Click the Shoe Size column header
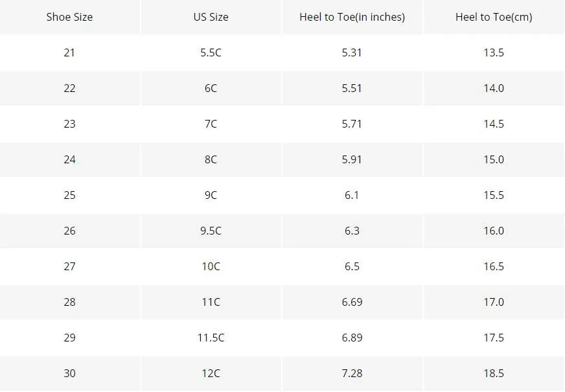Image resolution: width=565 pixels, height=392 pixels. coord(69,17)
